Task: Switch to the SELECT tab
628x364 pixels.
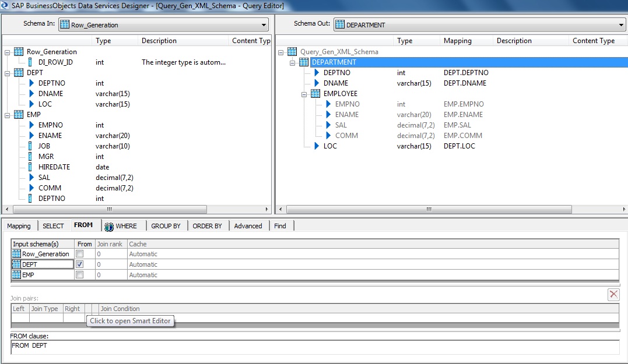Action: tap(53, 226)
